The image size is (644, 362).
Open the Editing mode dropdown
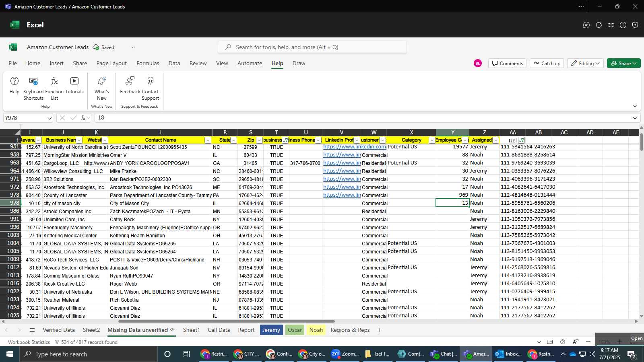(x=585, y=63)
